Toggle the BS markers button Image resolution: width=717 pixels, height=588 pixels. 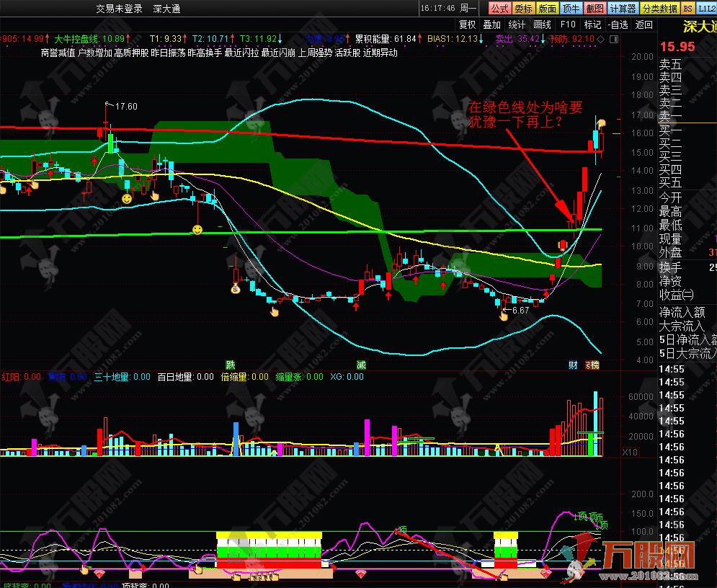coord(687,8)
